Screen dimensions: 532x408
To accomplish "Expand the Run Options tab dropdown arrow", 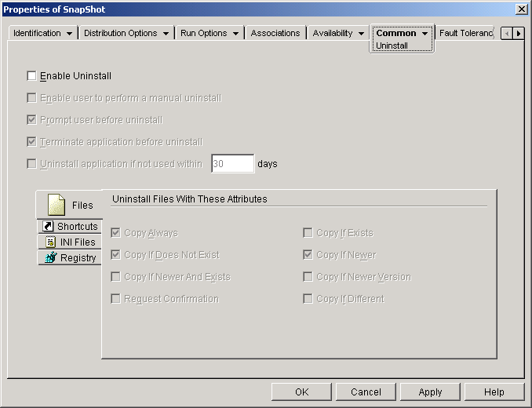I will pos(236,34).
